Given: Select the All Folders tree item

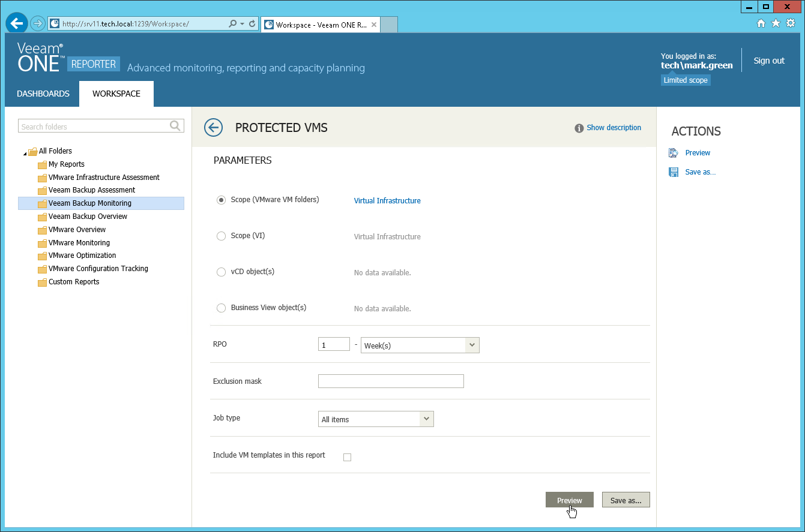Looking at the screenshot, I should [x=55, y=151].
